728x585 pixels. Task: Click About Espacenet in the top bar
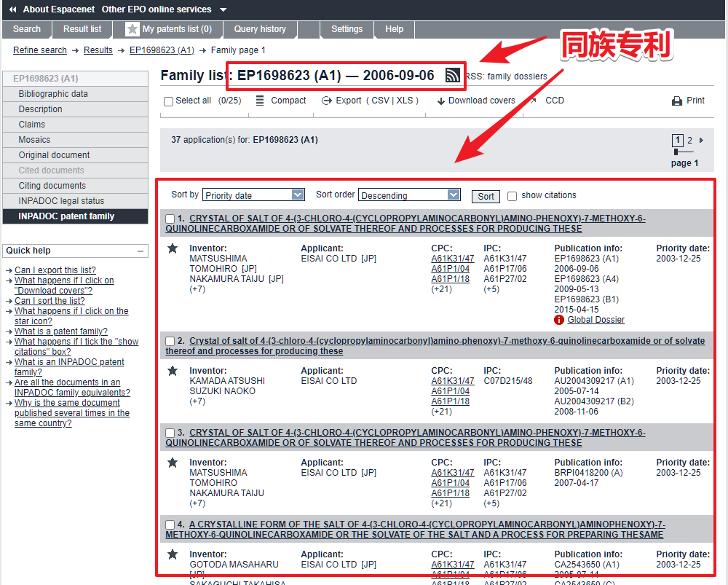coord(59,9)
